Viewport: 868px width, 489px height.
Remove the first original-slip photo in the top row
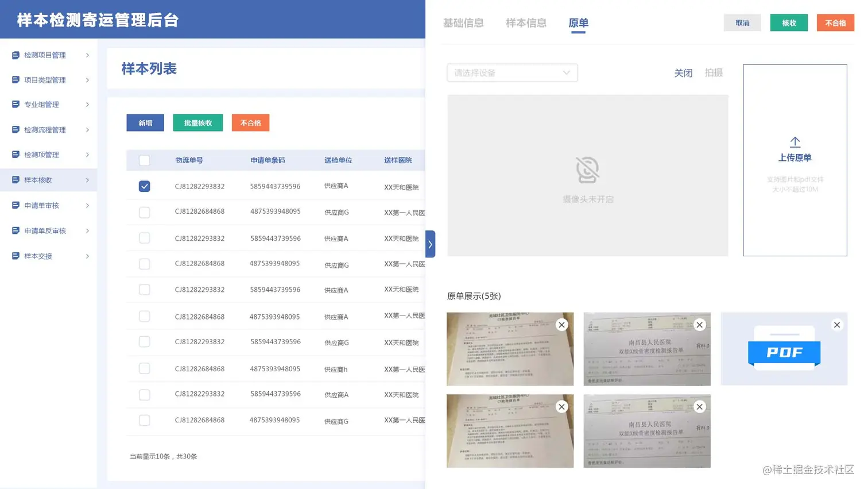point(562,325)
